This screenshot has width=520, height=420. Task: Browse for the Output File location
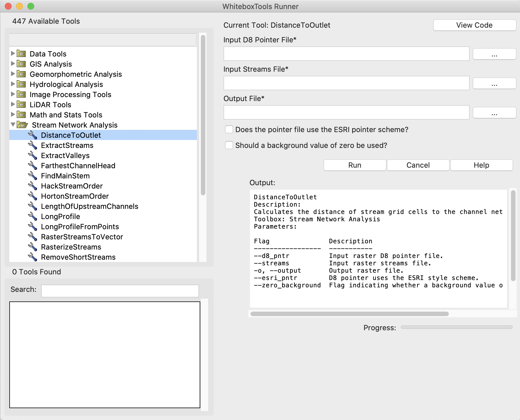494,113
